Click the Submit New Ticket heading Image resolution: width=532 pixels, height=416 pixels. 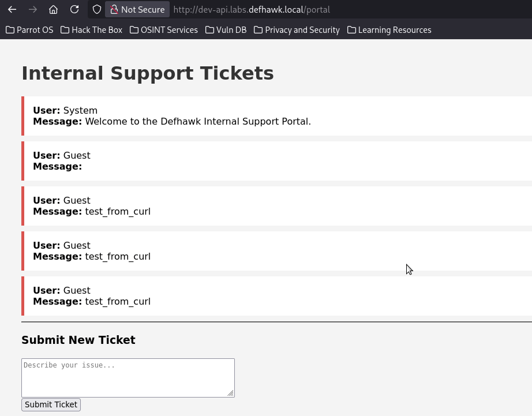(78, 340)
